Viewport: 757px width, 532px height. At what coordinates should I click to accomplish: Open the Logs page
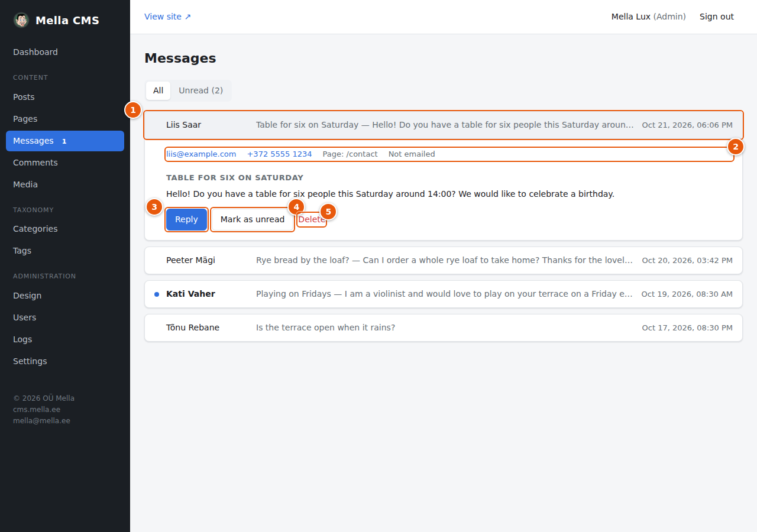(65, 339)
